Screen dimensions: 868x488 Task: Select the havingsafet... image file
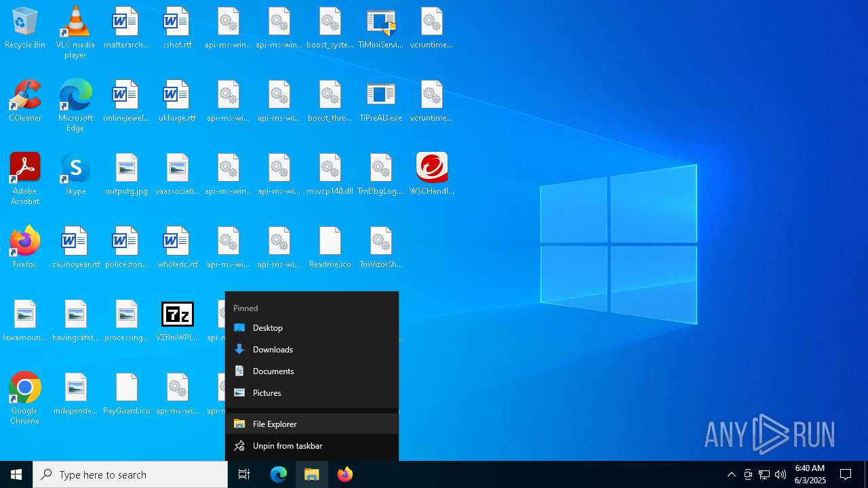[75, 321]
